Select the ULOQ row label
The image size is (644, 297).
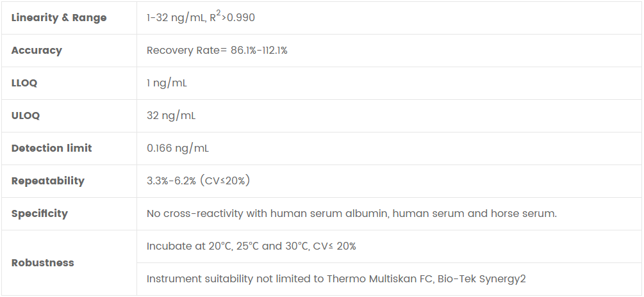[x=26, y=116]
